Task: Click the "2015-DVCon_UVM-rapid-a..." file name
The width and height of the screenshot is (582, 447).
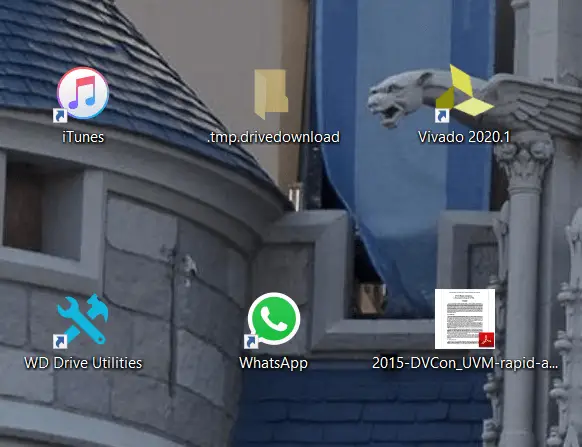Action: [x=465, y=363]
